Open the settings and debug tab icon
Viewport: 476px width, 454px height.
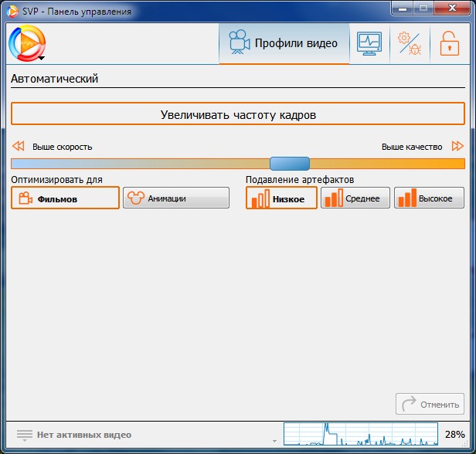tap(410, 43)
